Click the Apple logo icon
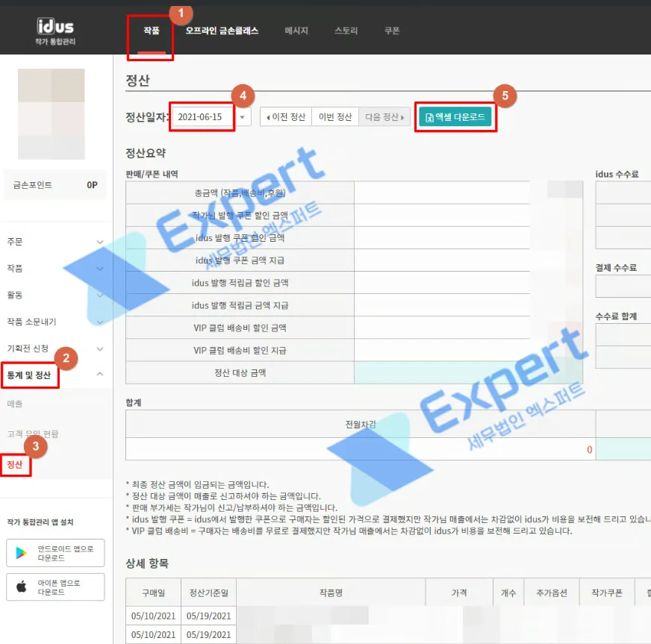 coord(21,587)
